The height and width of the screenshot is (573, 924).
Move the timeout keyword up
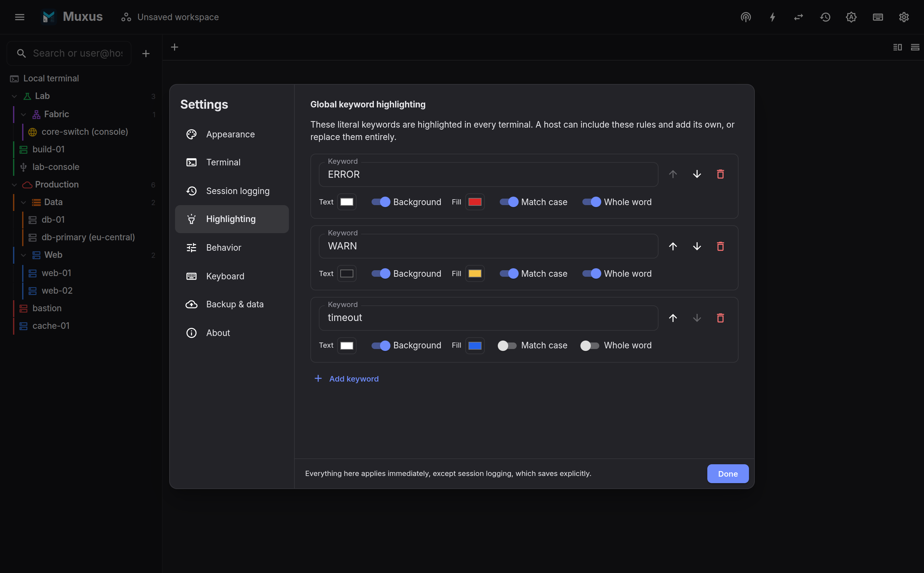[x=673, y=318]
